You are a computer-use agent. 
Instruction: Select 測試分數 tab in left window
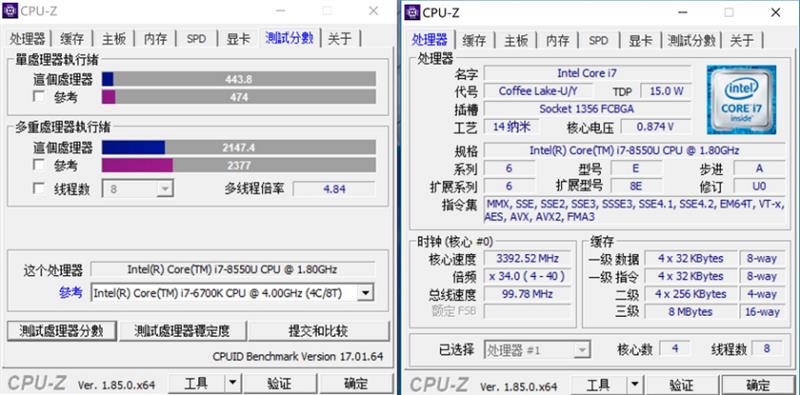(289, 38)
